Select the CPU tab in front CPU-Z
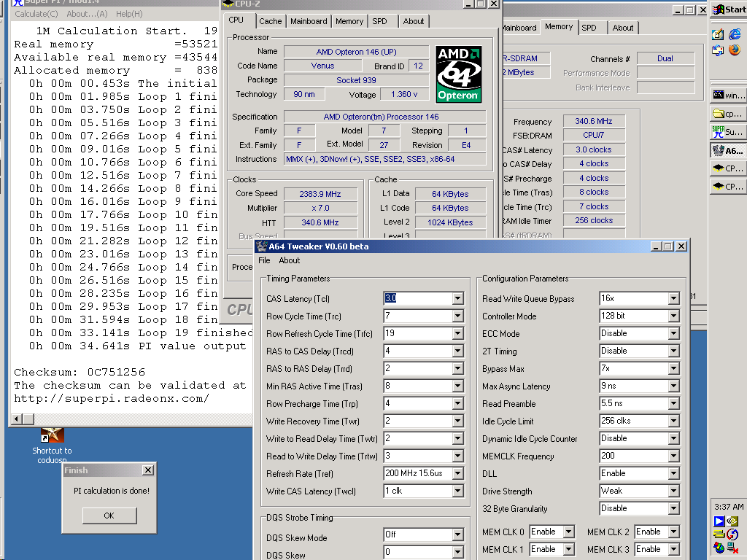The image size is (747, 560). click(x=236, y=20)
